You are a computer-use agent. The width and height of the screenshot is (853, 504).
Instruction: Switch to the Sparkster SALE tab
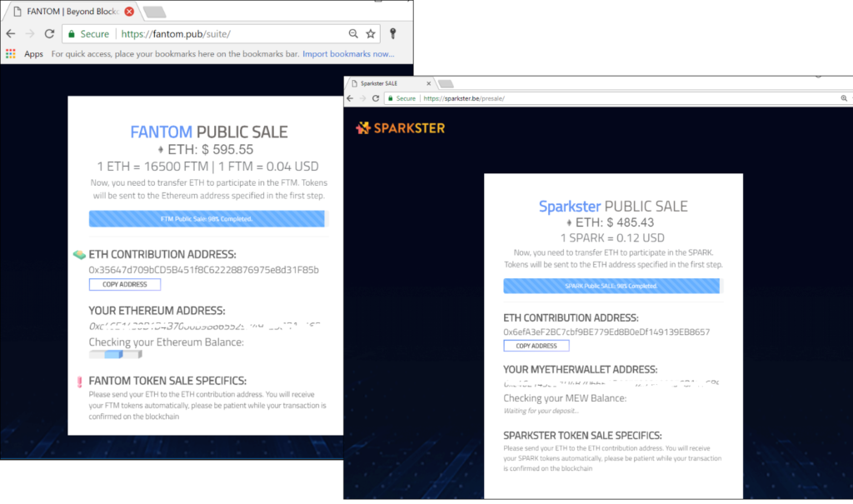383,84
